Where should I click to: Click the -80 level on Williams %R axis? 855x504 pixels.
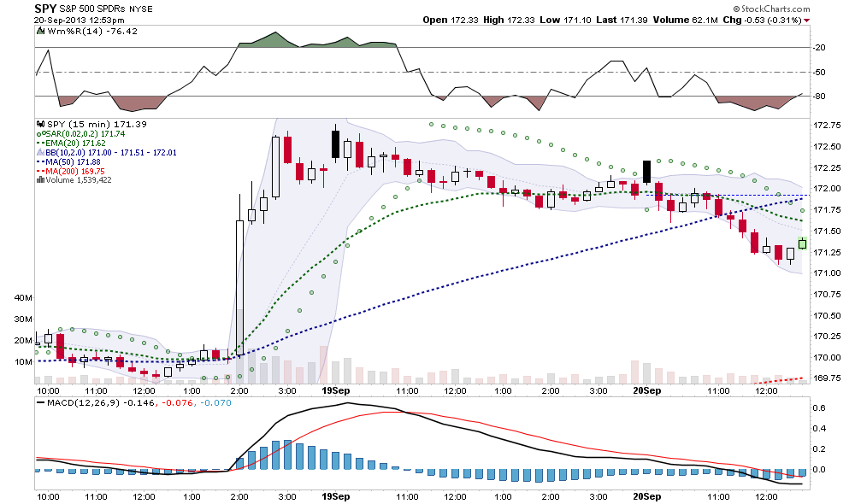pyautogui.click(x=819, y=97)
